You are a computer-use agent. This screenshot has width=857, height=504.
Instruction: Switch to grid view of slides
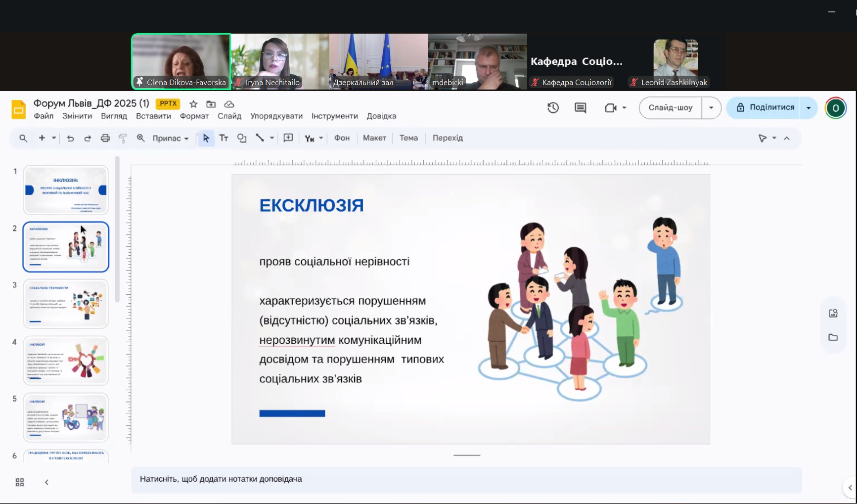20,482
